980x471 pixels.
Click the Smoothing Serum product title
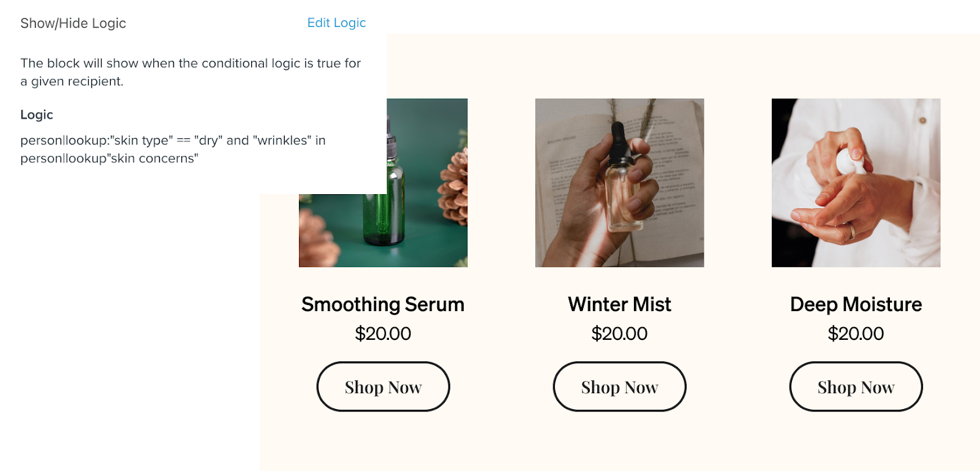pos(383,304)
